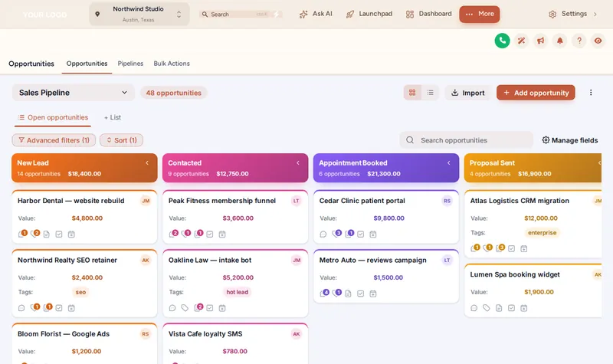Open the Sort (1) dropdown
This screenshot has width=613, height=364.
tap(121, 140)
